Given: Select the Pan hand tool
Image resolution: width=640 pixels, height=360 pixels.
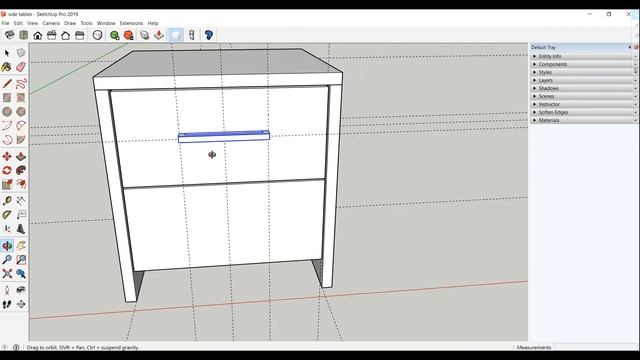Looking at the screenshot, I should tap(21, 246).
